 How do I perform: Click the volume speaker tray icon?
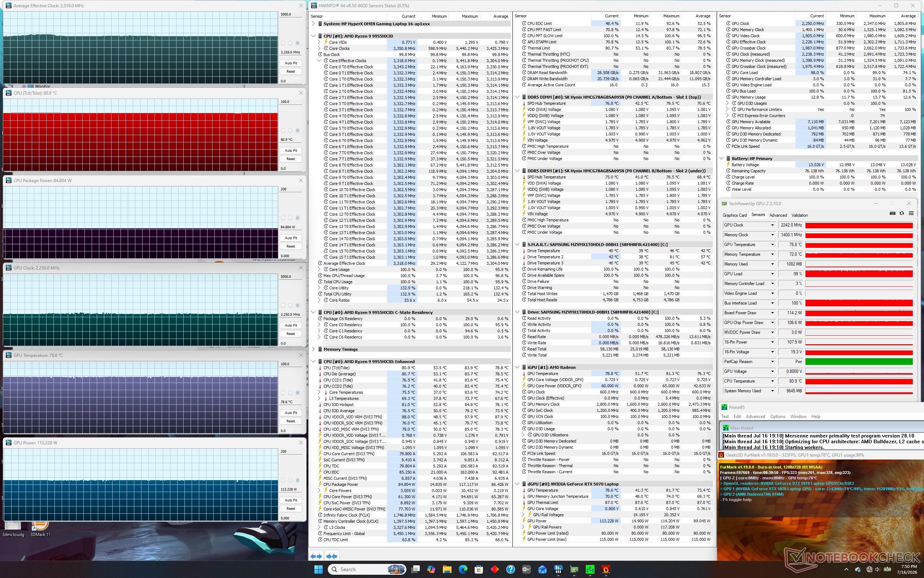pos(877,569)
